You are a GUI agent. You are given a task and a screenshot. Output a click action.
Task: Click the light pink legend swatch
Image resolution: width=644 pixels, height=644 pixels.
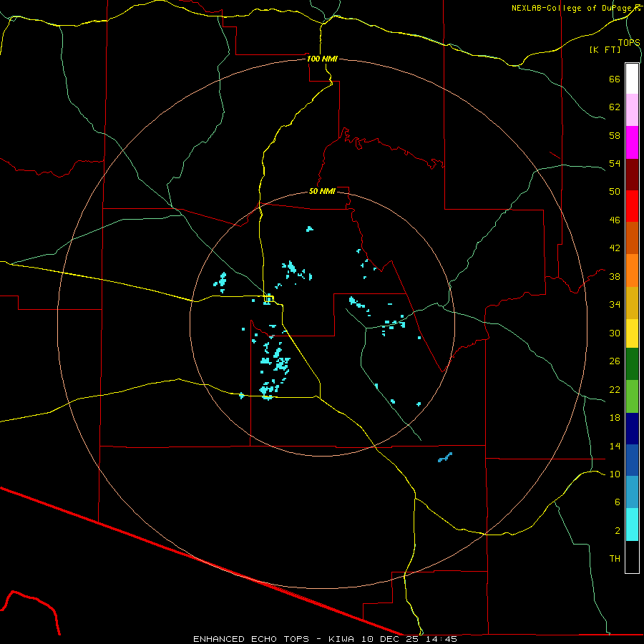coord(632,109)
